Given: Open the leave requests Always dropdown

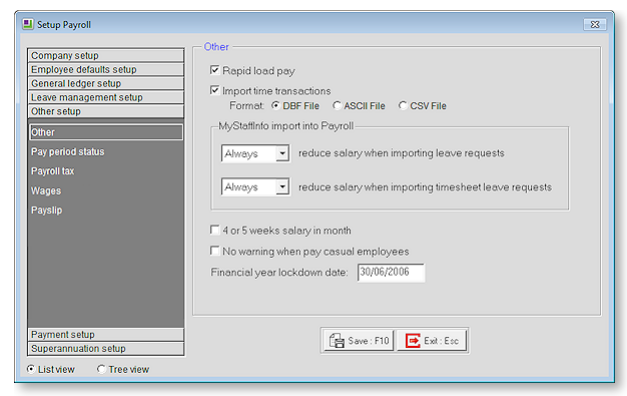Looking at the screenshot, I should 282,153.
